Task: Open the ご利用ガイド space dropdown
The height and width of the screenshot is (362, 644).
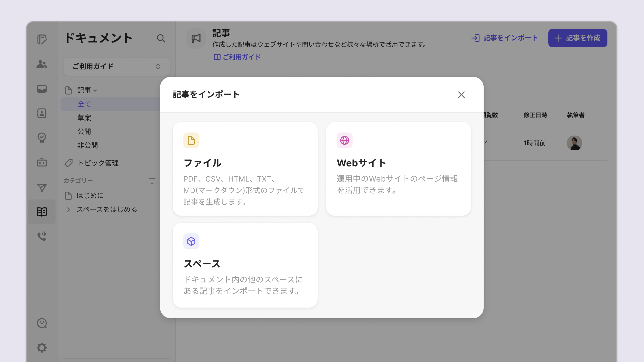Action: coord(117,66)
